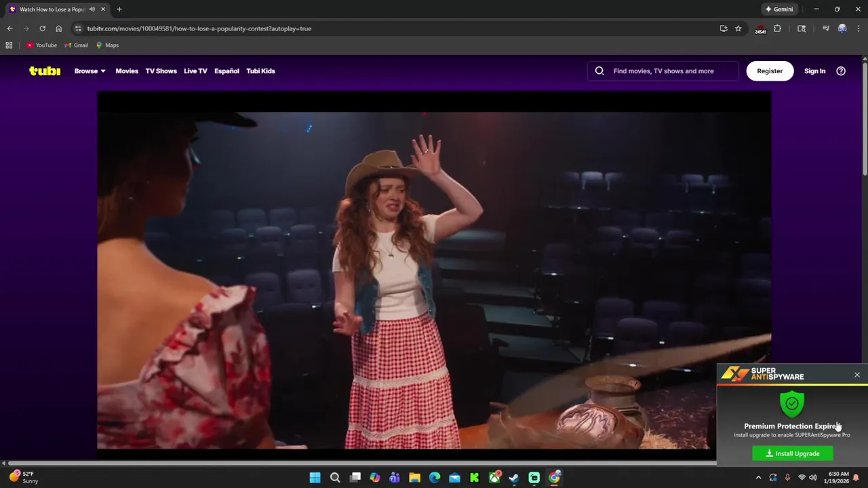Image resolution: width=868 pixels, height=488 pixels.
Task: Open Task View in taskbar
Action: click(x=355, y=478)
